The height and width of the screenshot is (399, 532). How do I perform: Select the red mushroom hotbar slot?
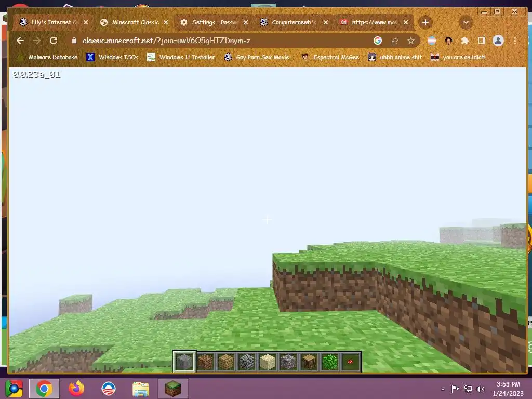(x=351, y=362)
